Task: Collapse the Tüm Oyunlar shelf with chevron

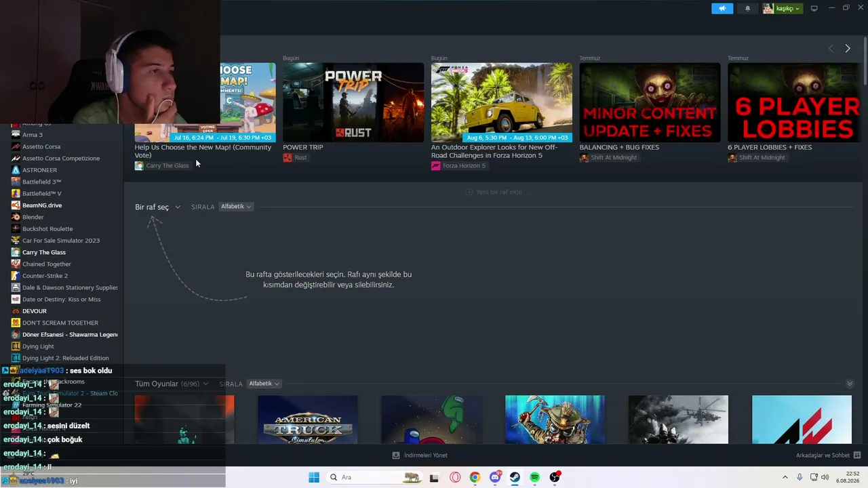Action: coord(850,384)
